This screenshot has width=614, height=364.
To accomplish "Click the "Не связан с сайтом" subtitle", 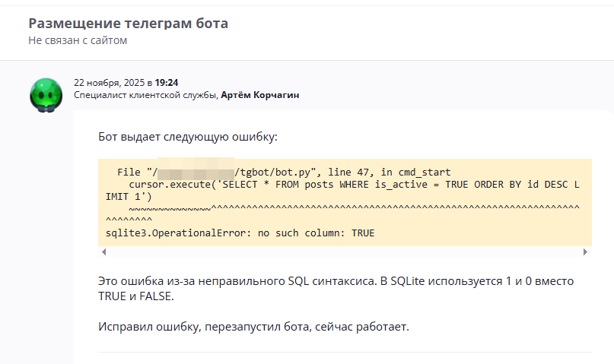I will point(78,40).
